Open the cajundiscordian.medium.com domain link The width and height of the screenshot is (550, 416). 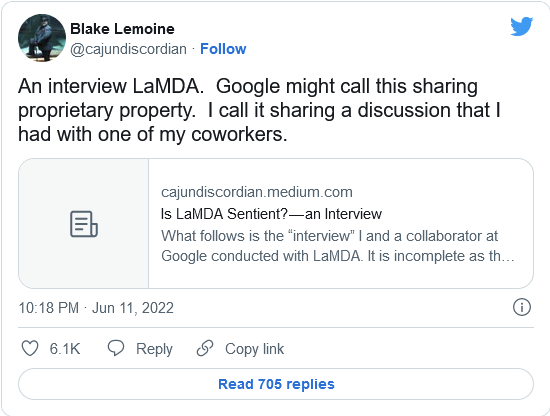pyautogui.click(x=257, y=192)
